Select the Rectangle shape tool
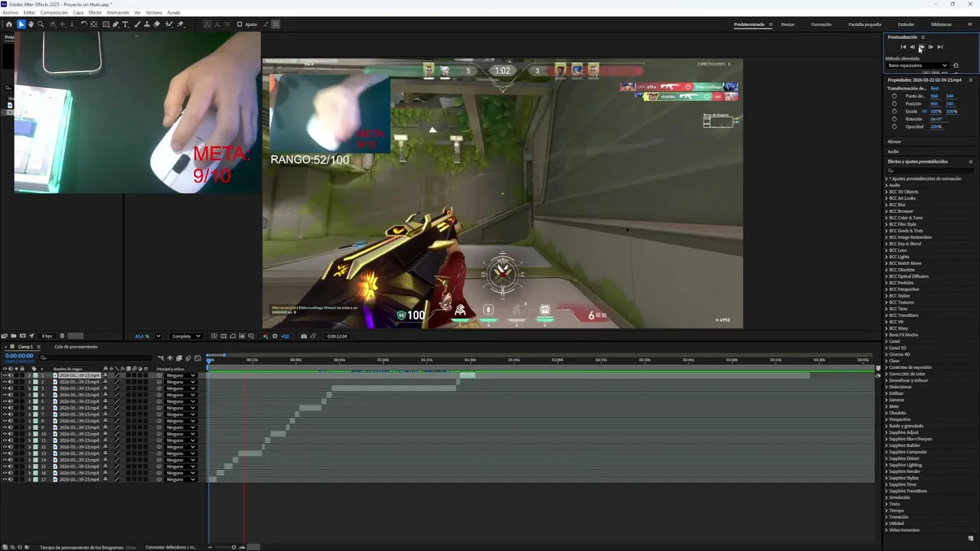The width and height of the screenshot is (980, 551). [x=106, y=24]
